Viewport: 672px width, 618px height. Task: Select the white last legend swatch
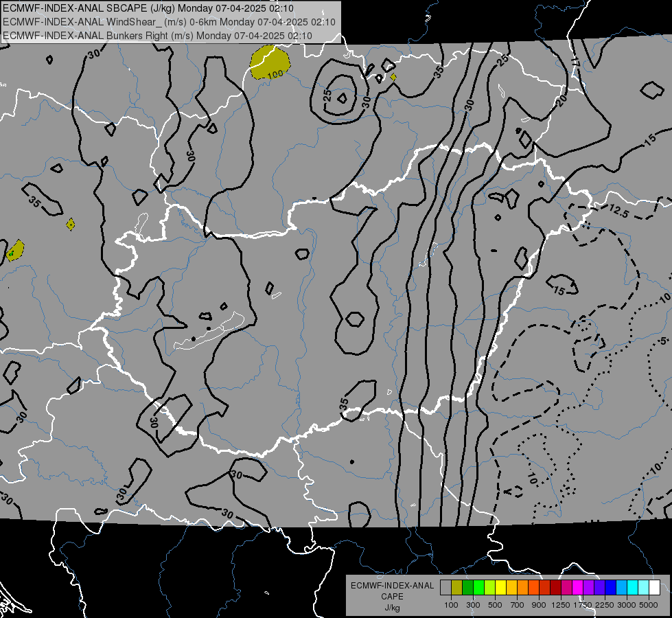click(x=654, y=588)
